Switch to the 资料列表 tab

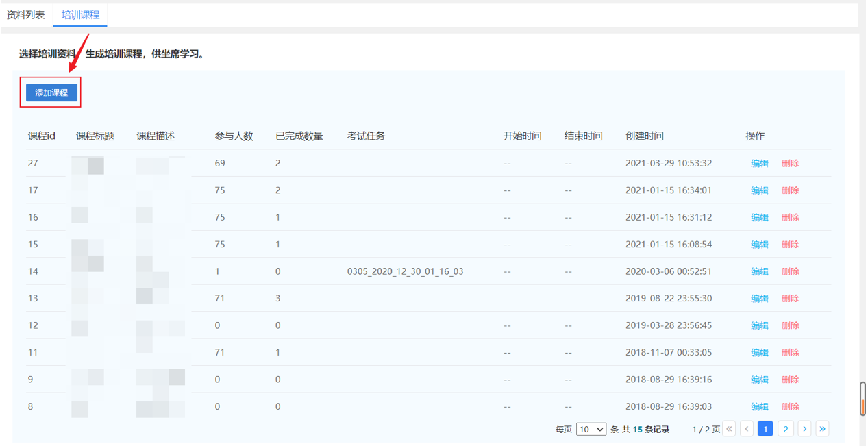tap(26, 14)
